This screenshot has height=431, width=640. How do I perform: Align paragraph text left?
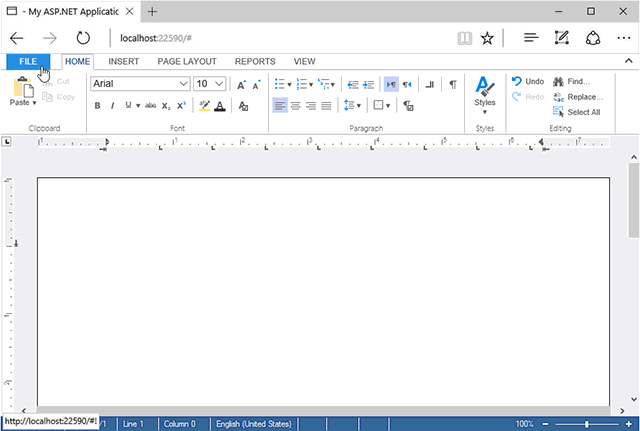coord(280,106)
